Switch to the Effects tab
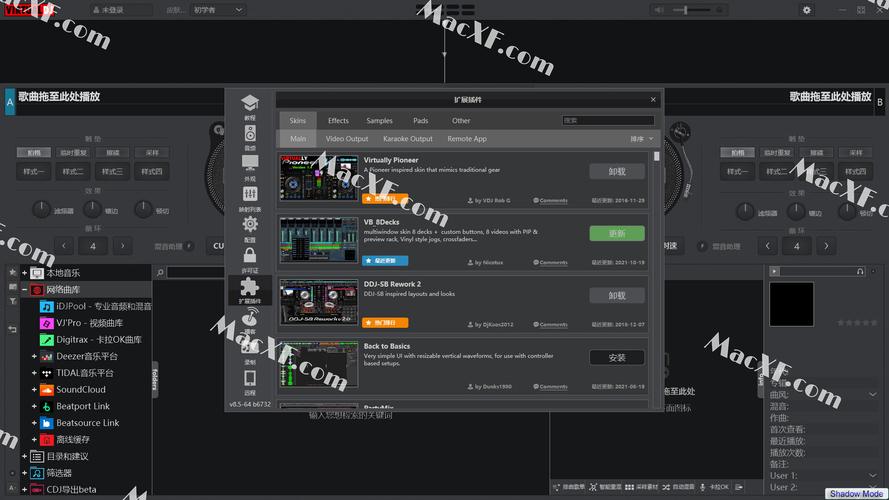This screenshot has width=889, height=500. click(338, 121)
